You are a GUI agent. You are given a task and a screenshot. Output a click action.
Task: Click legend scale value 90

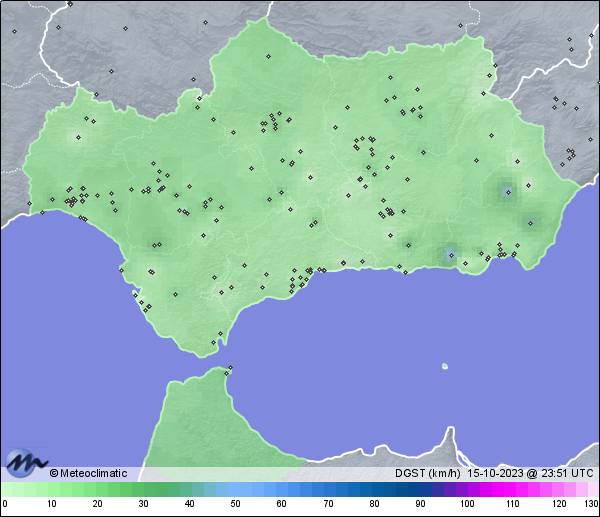420,503
